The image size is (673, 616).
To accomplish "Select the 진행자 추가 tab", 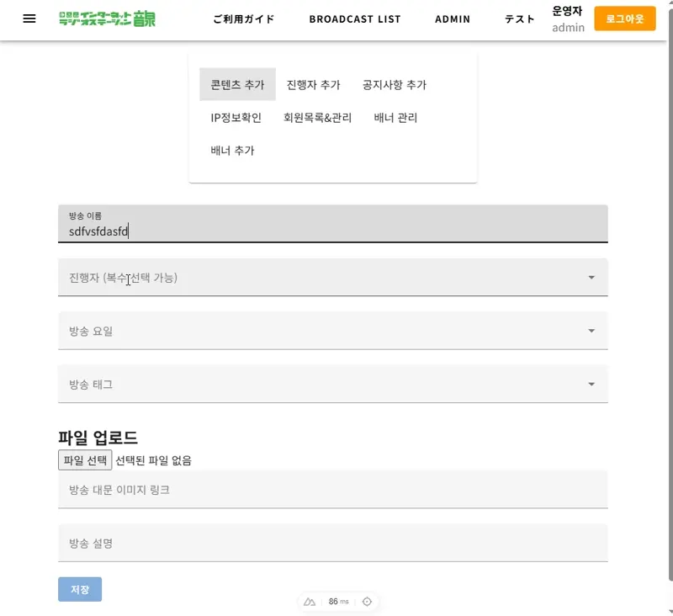I will coord(313,84).
